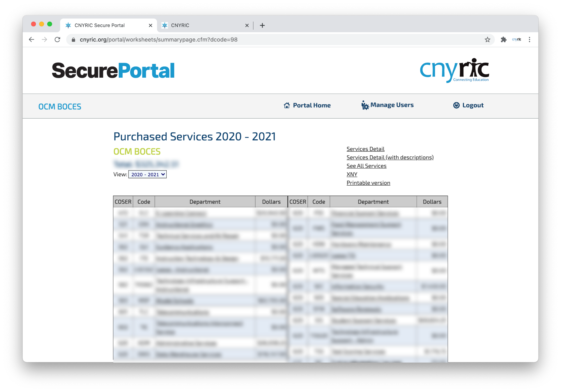View site info via the padlock icon
The image size is (561, 392).
coord(73,40)
